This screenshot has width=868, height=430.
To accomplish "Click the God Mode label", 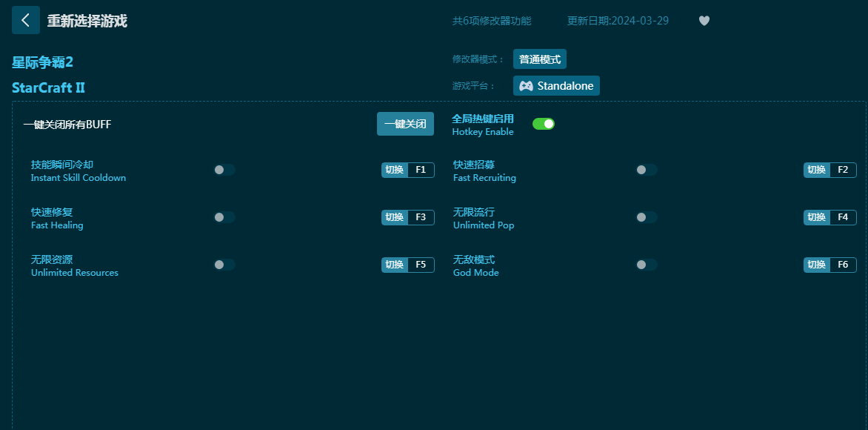I will pyautogui.click(x=476, y=273).
